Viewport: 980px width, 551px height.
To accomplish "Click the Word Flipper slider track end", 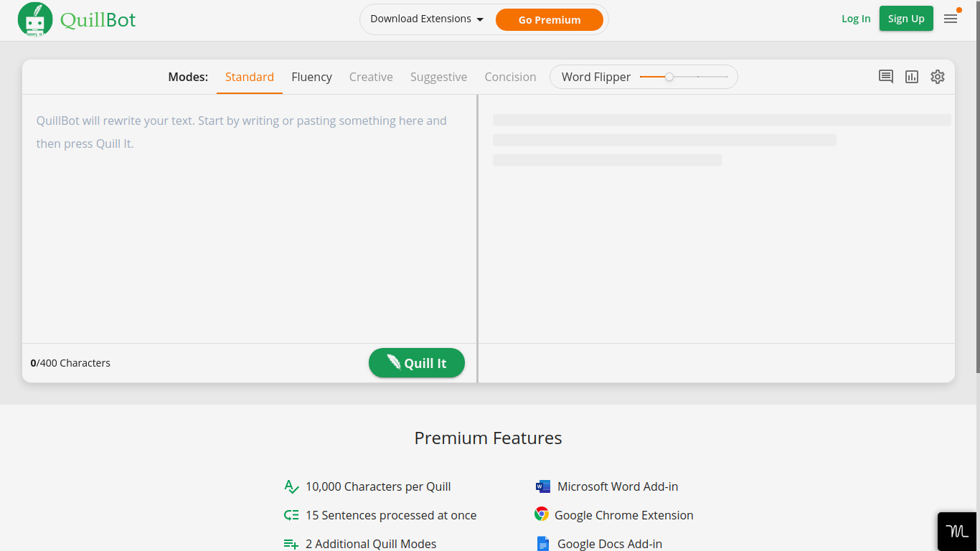I will click(x=727, y=77).
